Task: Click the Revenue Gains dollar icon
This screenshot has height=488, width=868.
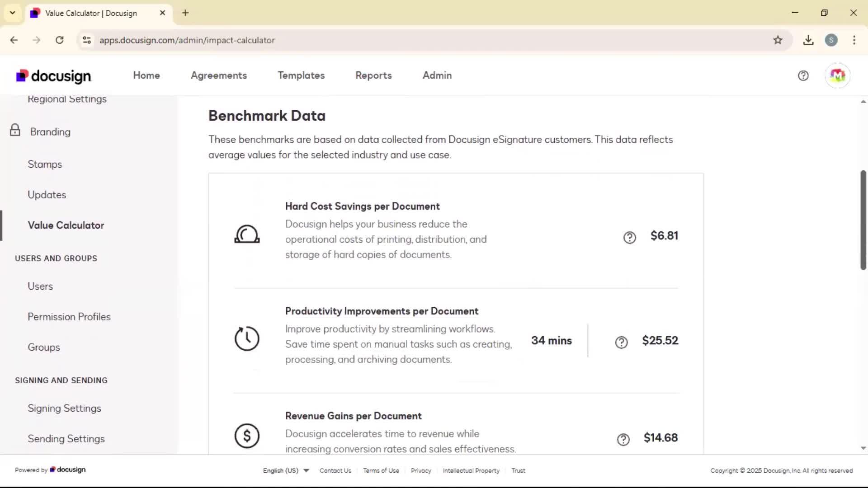Action: point(247,436)
